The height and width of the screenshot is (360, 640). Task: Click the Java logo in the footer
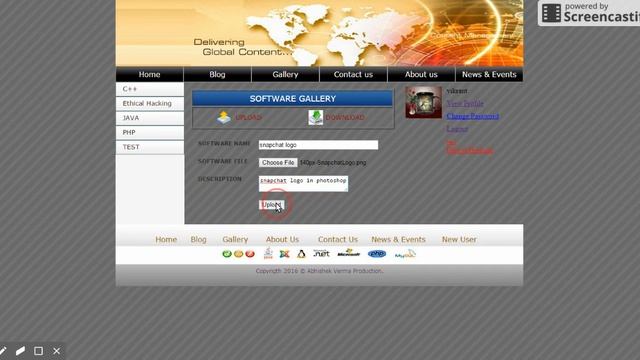(x=268, y=253)
